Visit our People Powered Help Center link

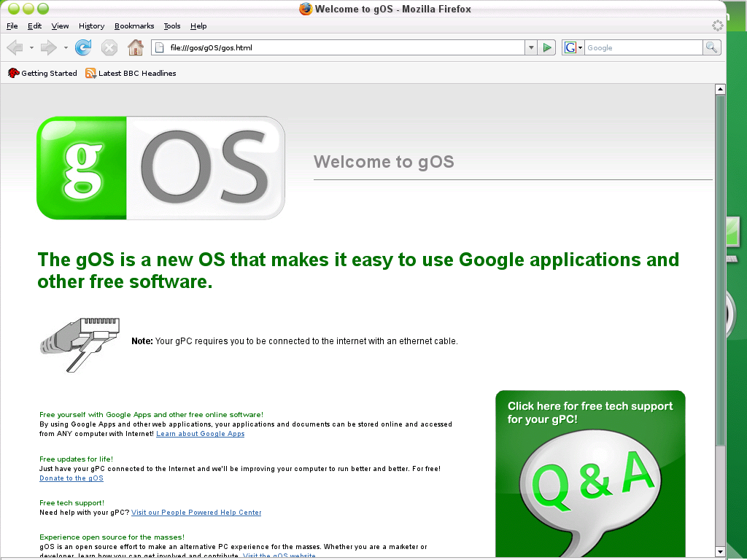196,513
